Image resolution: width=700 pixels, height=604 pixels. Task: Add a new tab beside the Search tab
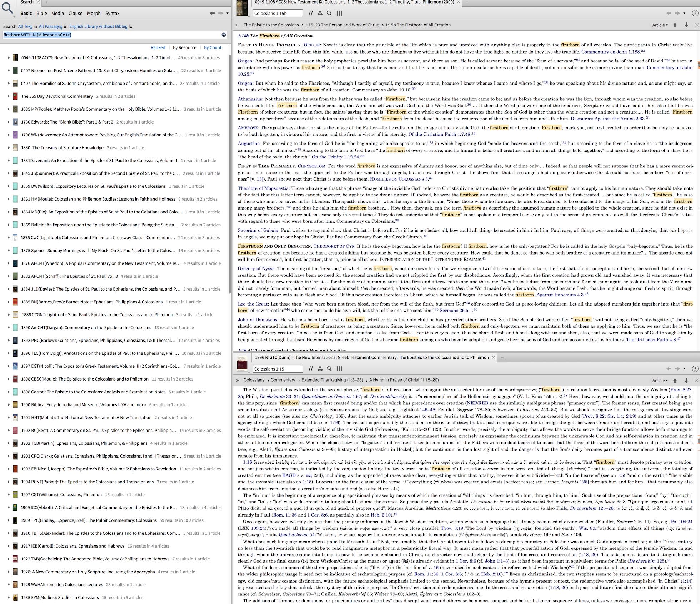point(46,2)
